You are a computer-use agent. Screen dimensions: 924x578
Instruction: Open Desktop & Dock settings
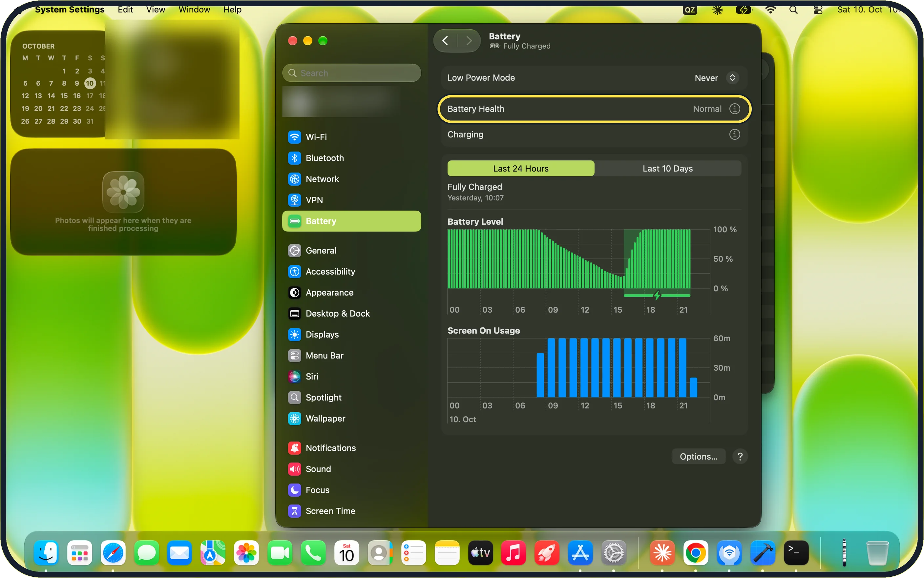coord(351,314)
